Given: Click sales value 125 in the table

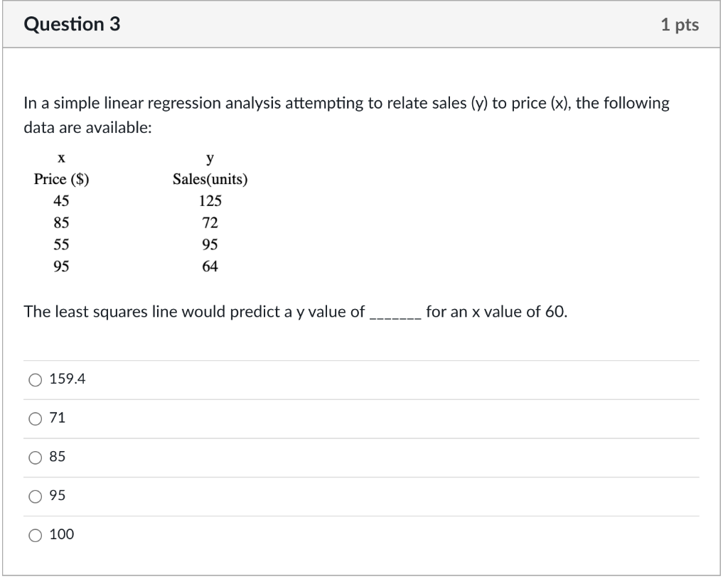Looking at the screenshot, I should point(210,202).
